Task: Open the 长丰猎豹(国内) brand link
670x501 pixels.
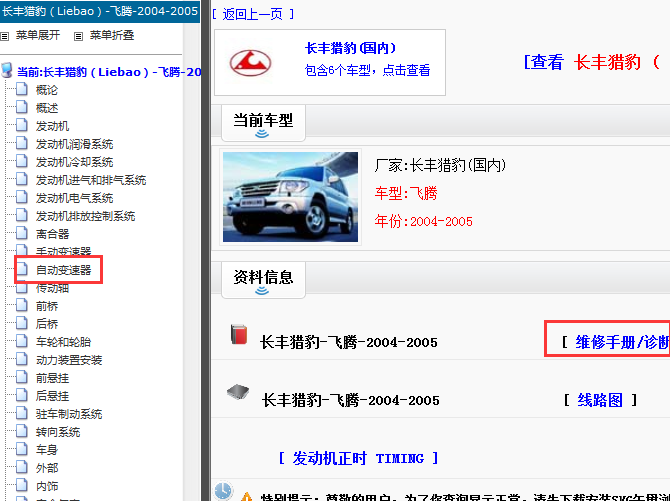Action: pos(350,48)
